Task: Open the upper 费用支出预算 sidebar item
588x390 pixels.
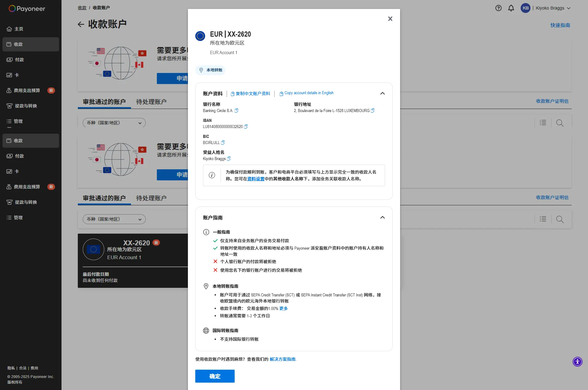Action: [x=31, y=90]
